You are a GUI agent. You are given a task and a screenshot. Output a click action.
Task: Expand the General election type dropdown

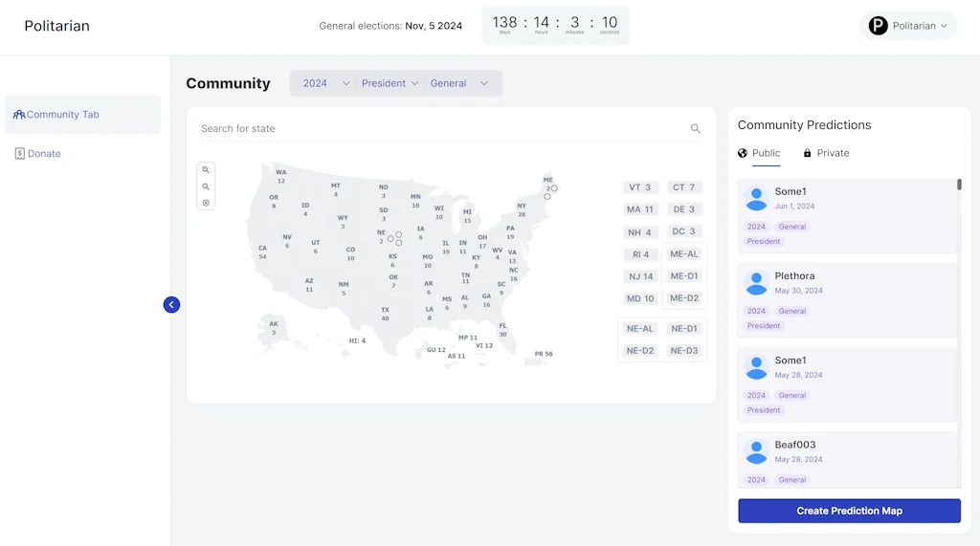459,84
